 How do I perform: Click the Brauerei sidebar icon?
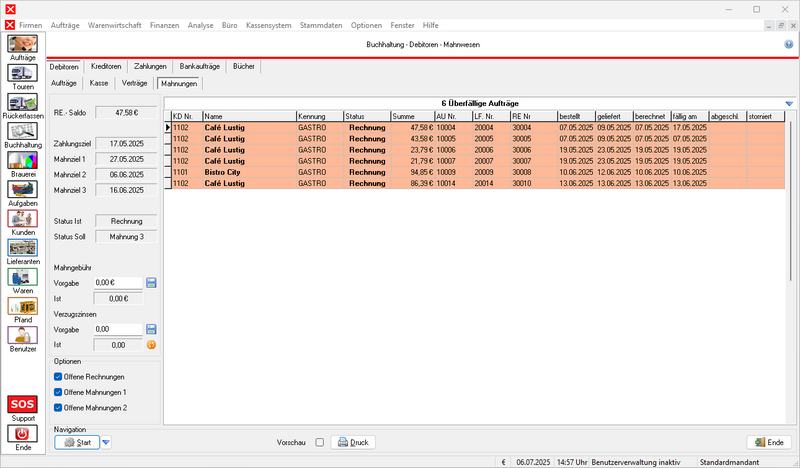click(x=23, y=159)
